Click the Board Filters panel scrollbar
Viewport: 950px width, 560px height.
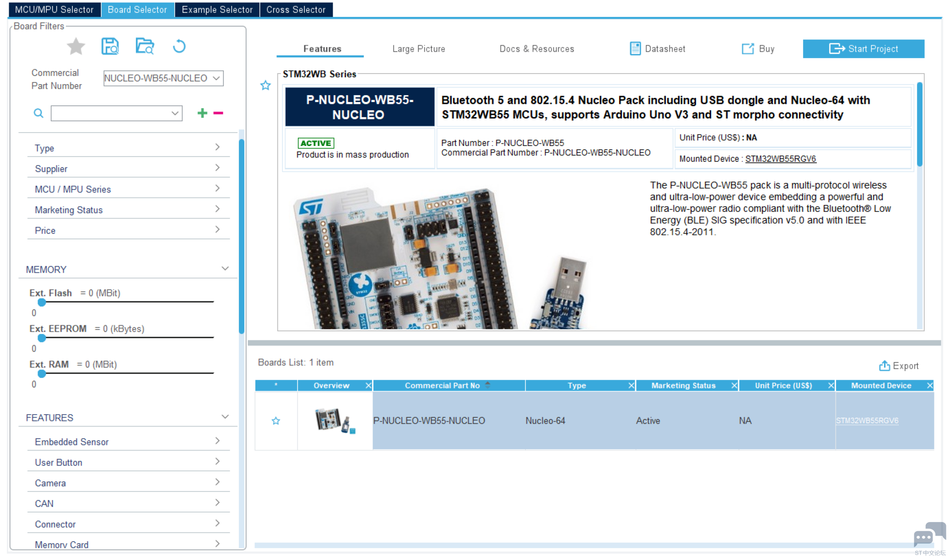[241, 236]
